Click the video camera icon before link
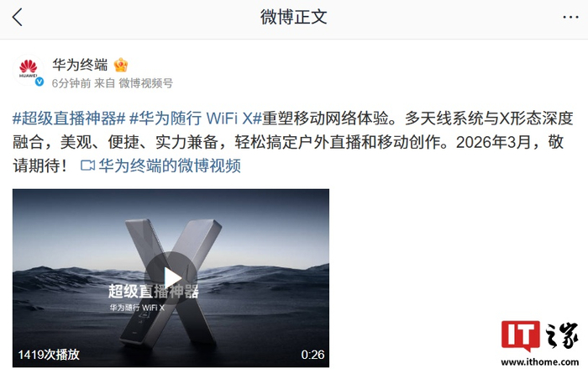 click(x=87, y=166)
